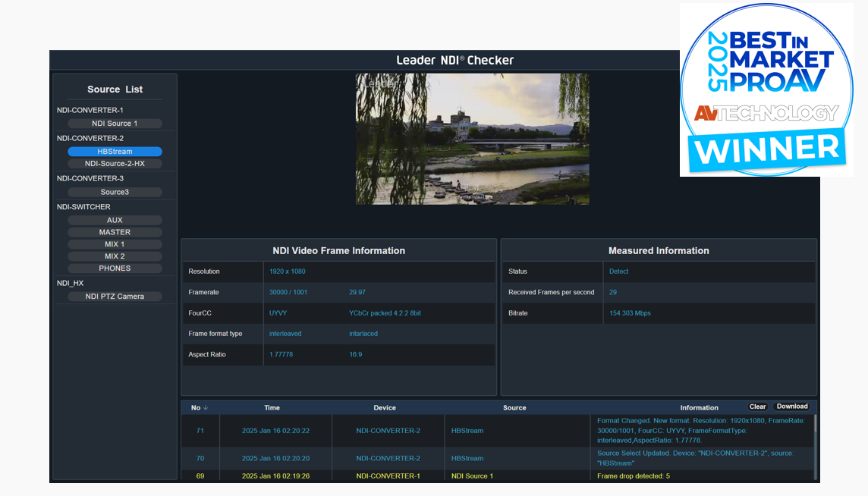Viewport: 868px width, 496px height.
Task: Select PHONES source
Action: coord(115,268)
